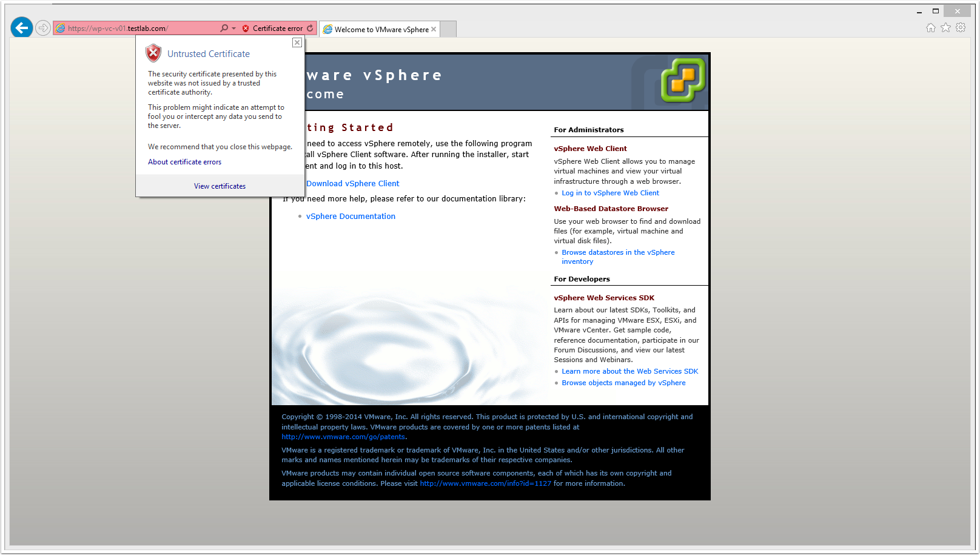Click the browser Forward arrow button
The height and width of the screenshot is (555, 980).
[42, 28]
